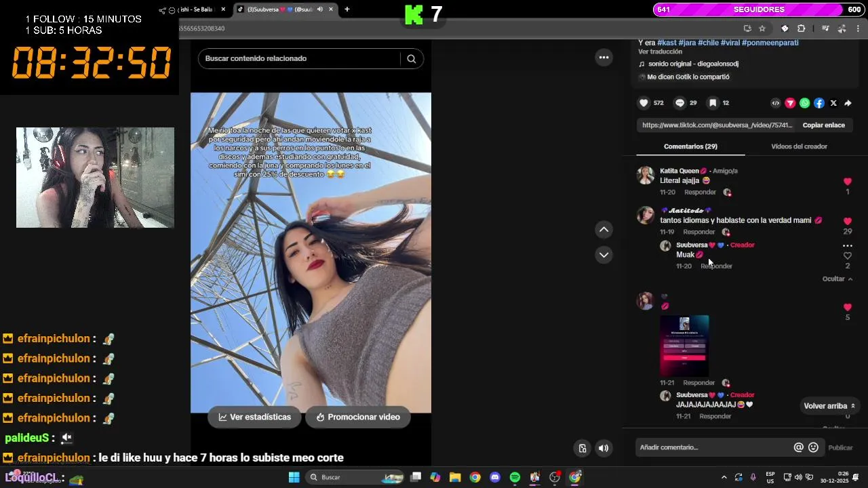Collapse replies with the Ocultar chevron
Image resolution: width=868 pixels, height=488 pixels.
[x=837, y=279]
